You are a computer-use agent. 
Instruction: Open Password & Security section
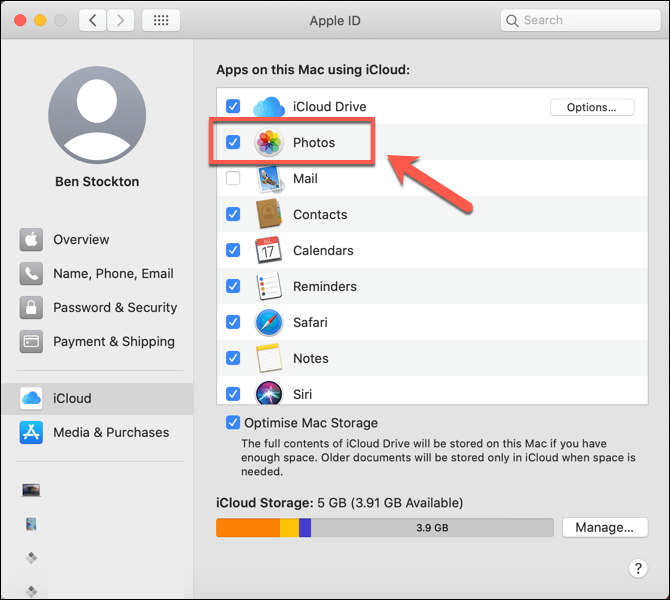pos(97,307)
